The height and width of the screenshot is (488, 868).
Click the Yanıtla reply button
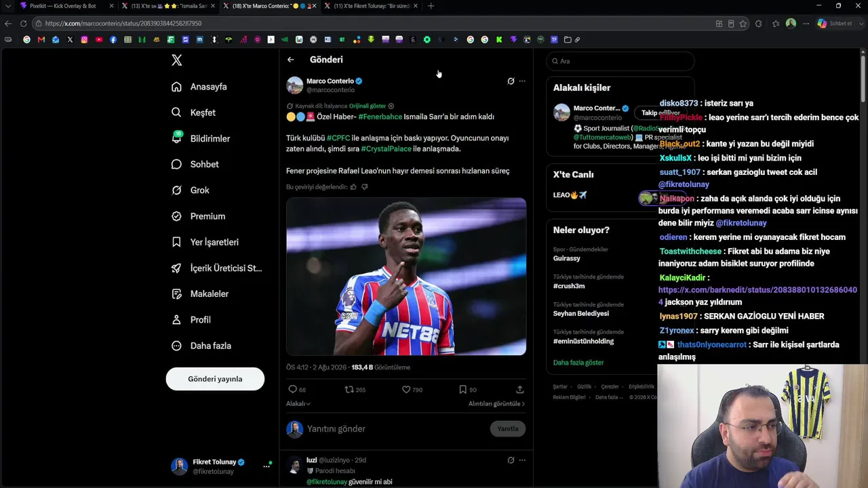pyautogui.click(x=508, y=429)
